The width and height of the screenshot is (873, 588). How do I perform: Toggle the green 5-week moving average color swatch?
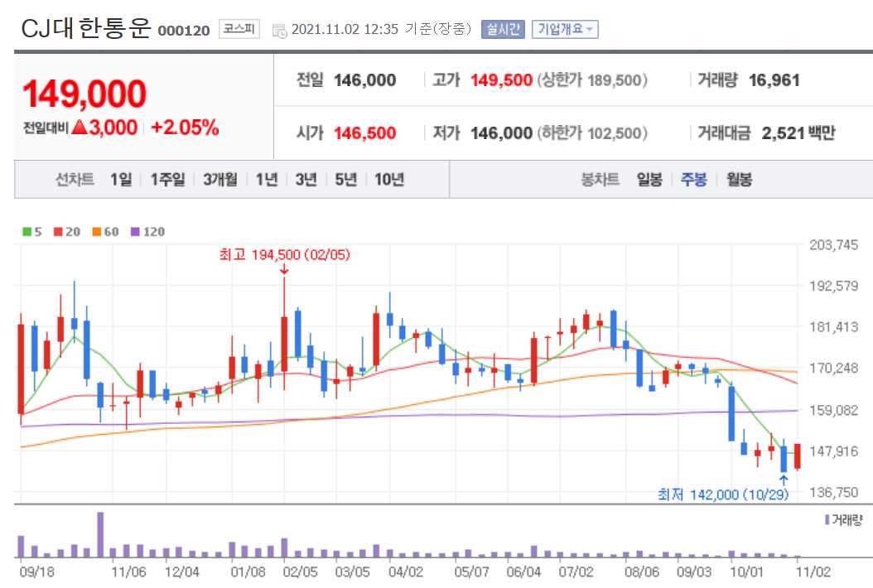point(26,232)
